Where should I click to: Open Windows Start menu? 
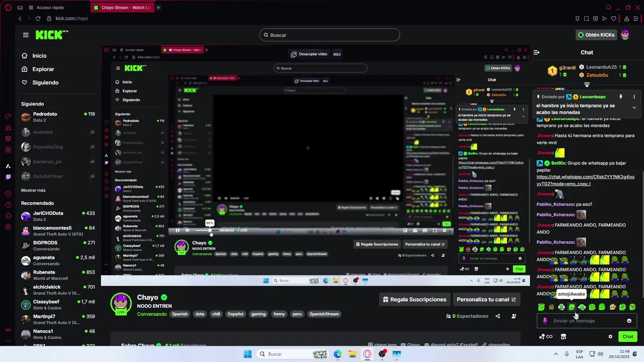[248, 354]
